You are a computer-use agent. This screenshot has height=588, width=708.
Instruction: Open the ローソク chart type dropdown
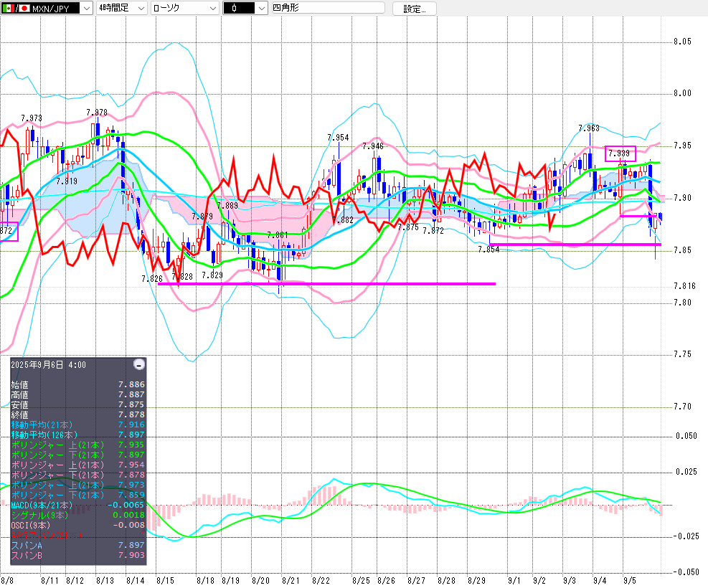184,8
